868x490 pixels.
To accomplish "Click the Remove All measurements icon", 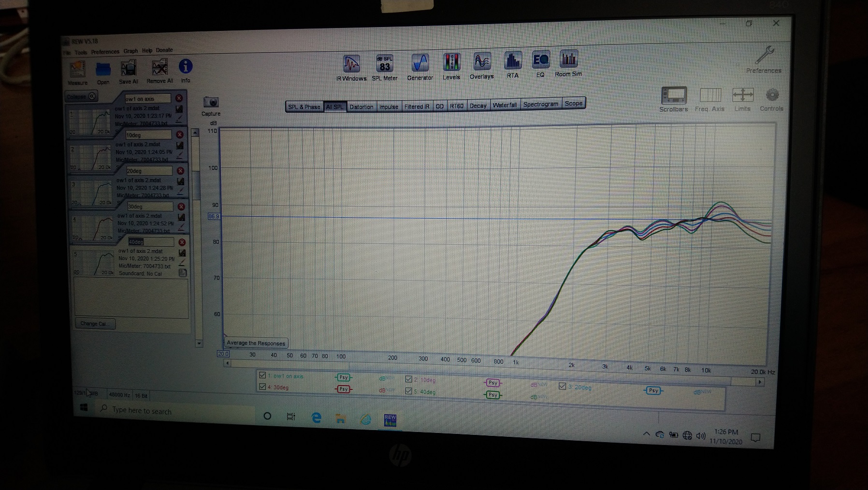I will tap(160, 68).
